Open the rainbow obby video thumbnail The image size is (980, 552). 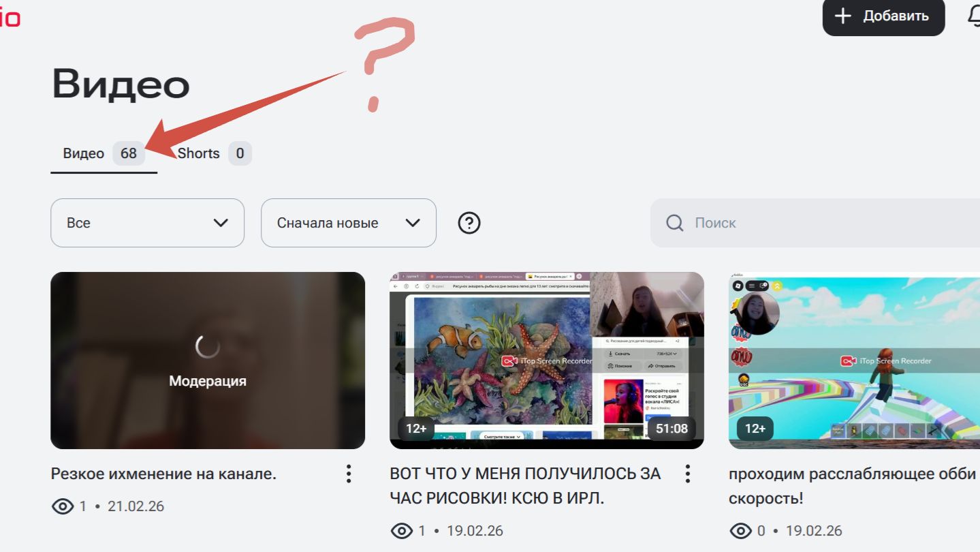[x=854, y=361]
